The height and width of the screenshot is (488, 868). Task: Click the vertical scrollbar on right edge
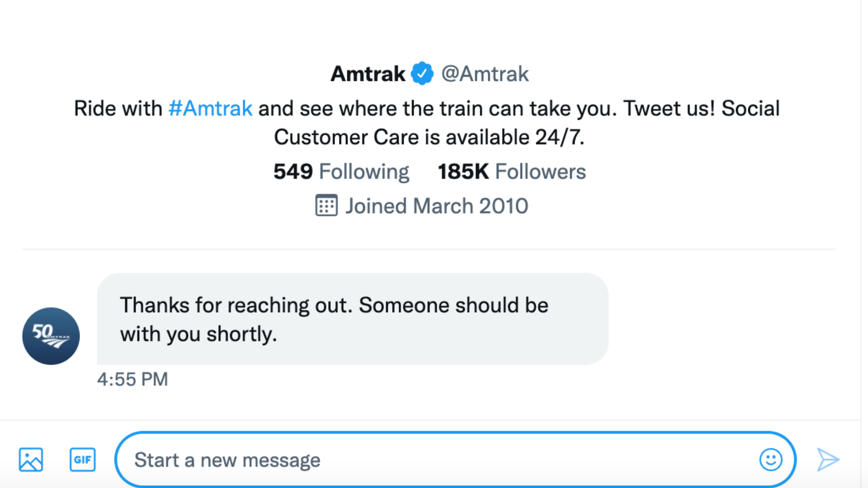[x=864, y=226]
